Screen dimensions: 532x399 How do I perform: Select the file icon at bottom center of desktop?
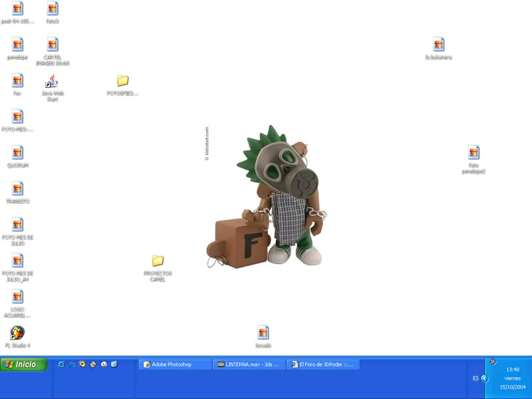[263, 337]
